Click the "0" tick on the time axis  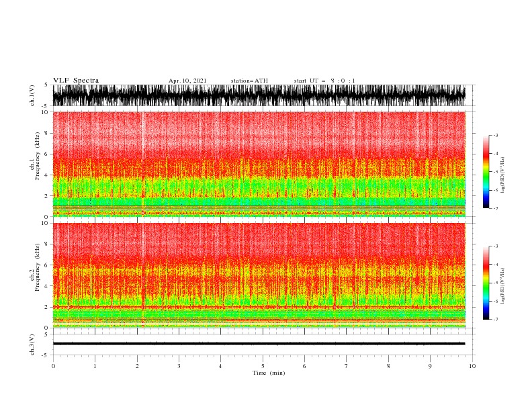53,366
